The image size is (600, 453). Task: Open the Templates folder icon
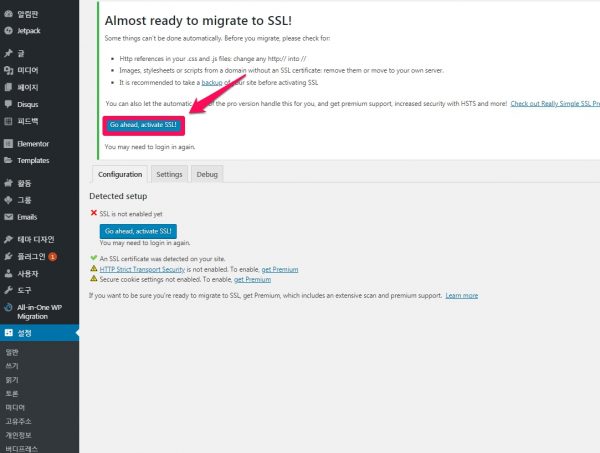pyautogui.click(x=8, y=160)
